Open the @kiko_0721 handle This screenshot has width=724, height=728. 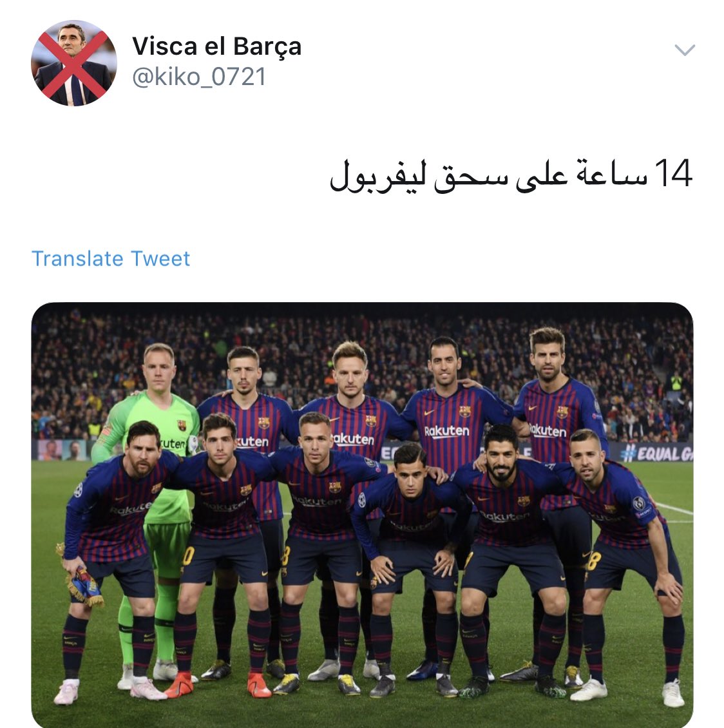tap(199, 77)
